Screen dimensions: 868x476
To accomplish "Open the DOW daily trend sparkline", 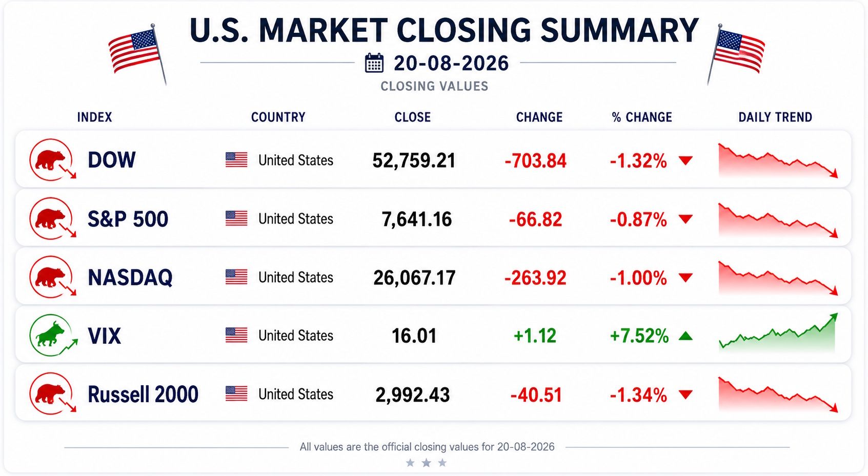I will pyautogui.click(x=778, y=161).
